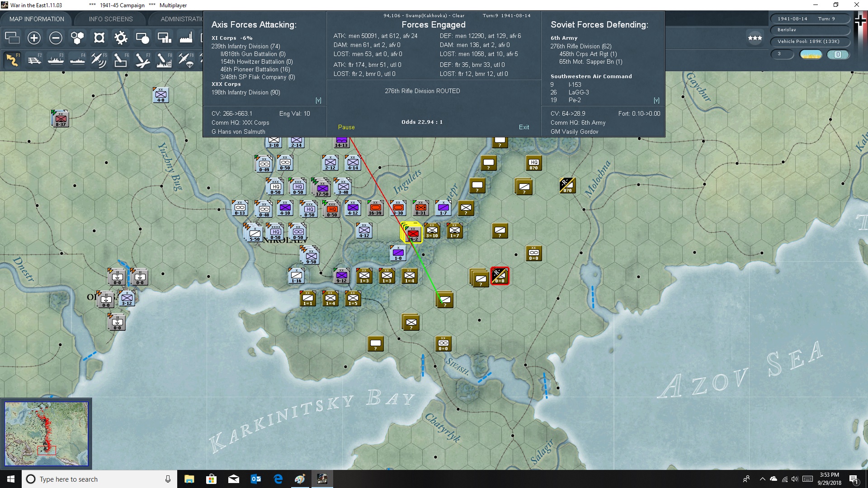Click the pill showing 0
868x488 pixels.
click(838, 54)
